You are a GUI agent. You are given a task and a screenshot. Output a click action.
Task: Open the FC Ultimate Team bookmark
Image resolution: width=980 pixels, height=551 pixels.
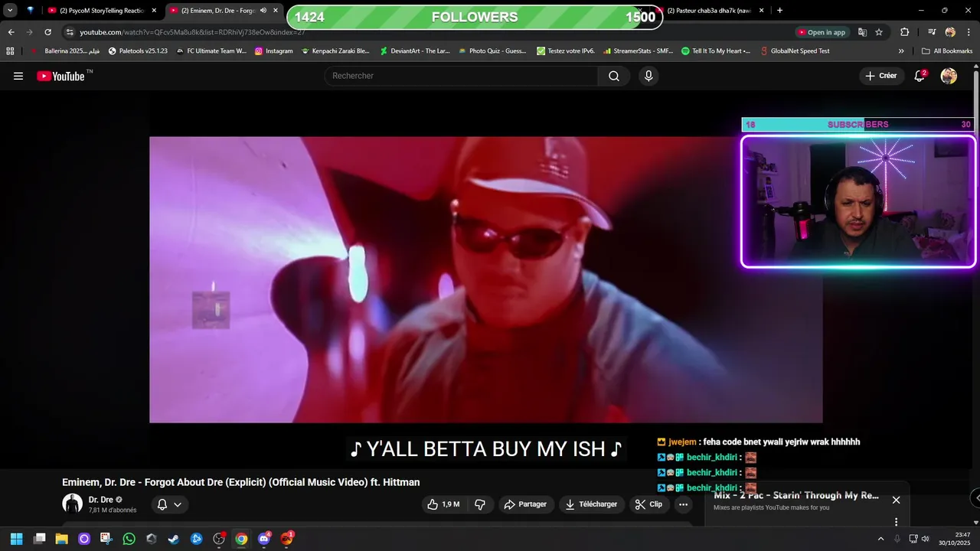click(211, 51)
